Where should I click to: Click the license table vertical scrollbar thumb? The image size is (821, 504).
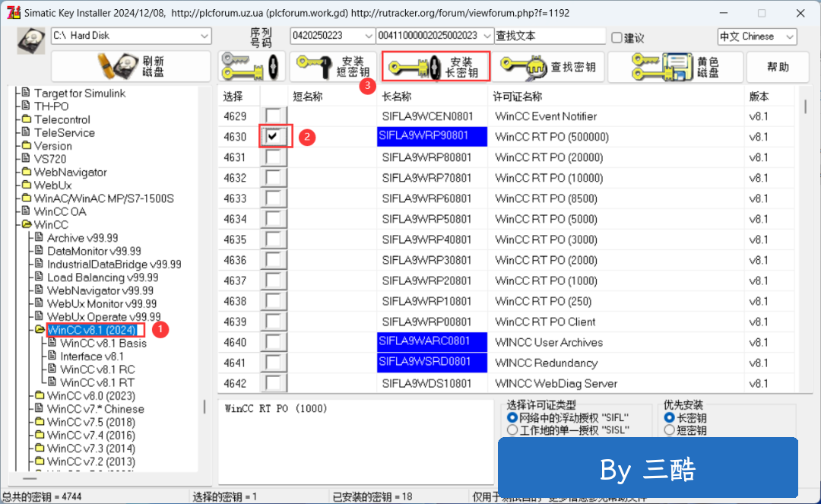(805, 106)
